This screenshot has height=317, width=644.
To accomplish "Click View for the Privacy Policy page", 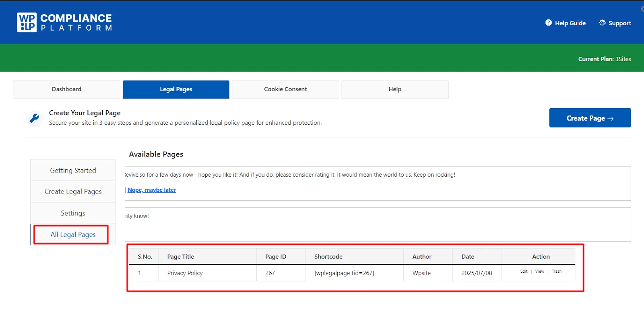I will tap(540, 272).
